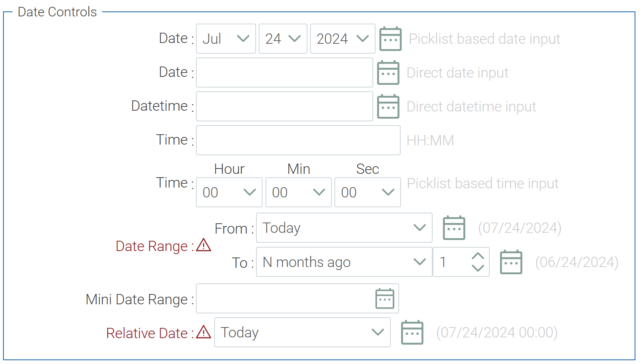Expand the Min picklist
The image size is (643, 364).
point(298,192)
